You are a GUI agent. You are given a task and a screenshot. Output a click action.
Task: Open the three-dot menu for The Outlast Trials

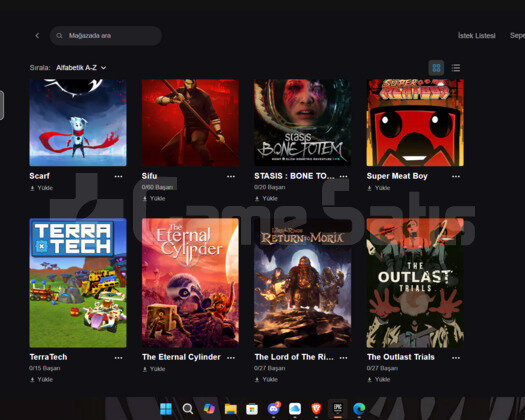pyautogui.click(x=456, y=358)
